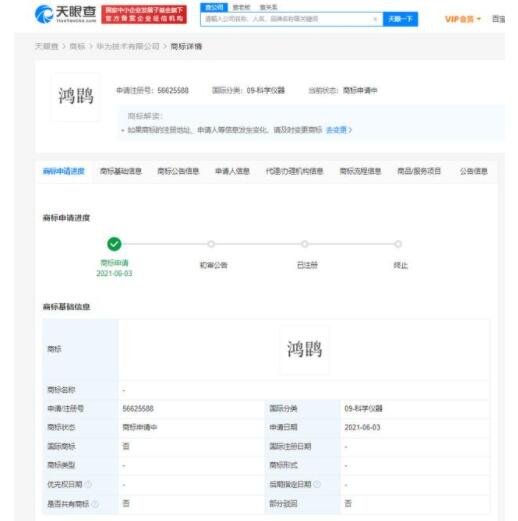Image resolution: width=518 pixels, height=521 pixels.
Task: Open the Tianyancha logo home link
Action: 66,14
